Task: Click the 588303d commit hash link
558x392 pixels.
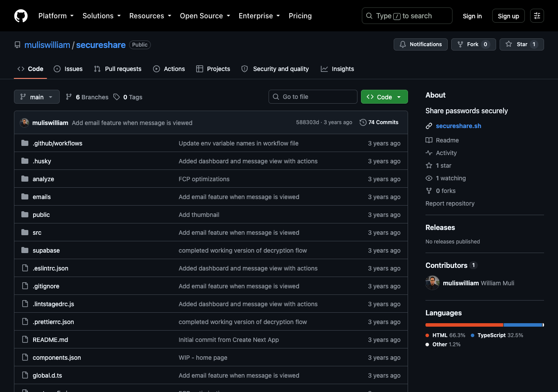Action: (x=307, y=122)
